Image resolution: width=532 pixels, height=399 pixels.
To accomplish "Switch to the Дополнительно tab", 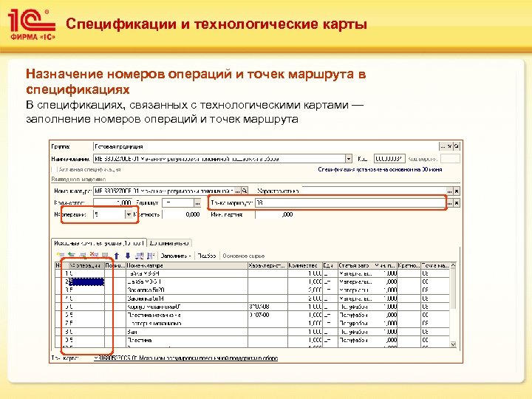I will point(169,243).
